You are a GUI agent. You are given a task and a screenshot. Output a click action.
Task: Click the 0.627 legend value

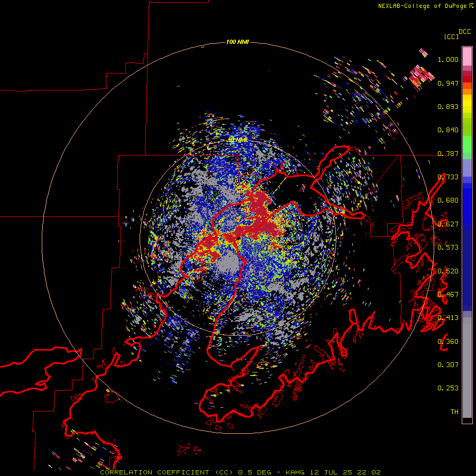tap(448, 224)
